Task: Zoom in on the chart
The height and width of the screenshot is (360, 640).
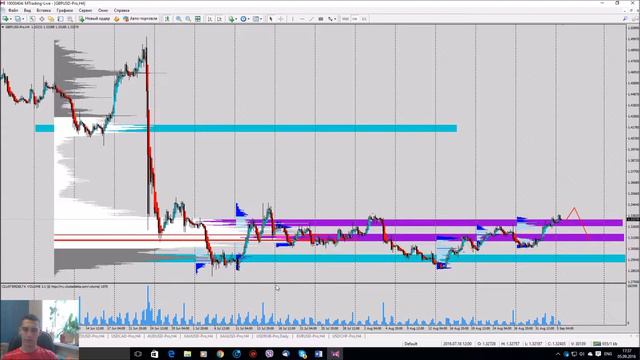Action: tap(179, 19)
